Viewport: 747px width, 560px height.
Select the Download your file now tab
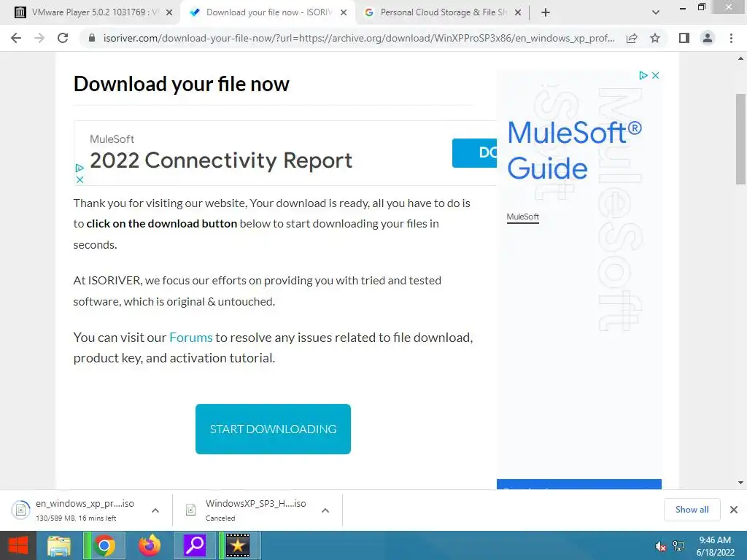(x=268, y=12)
